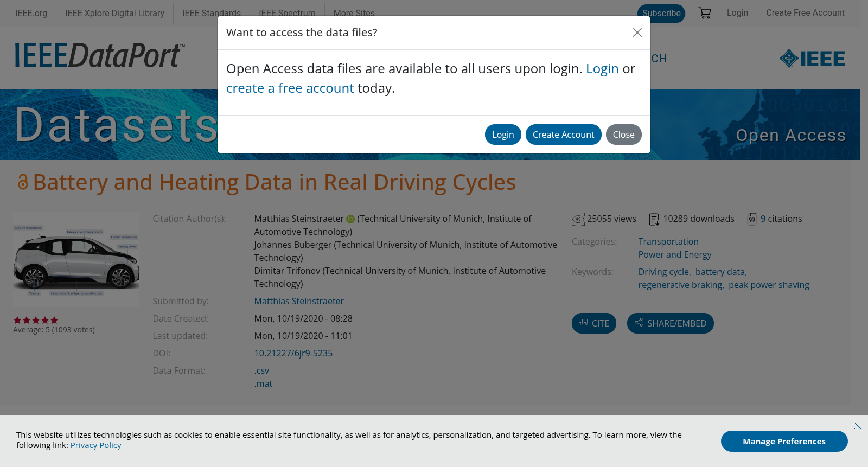Click the Create Account button in the dialog

(563, 135)
